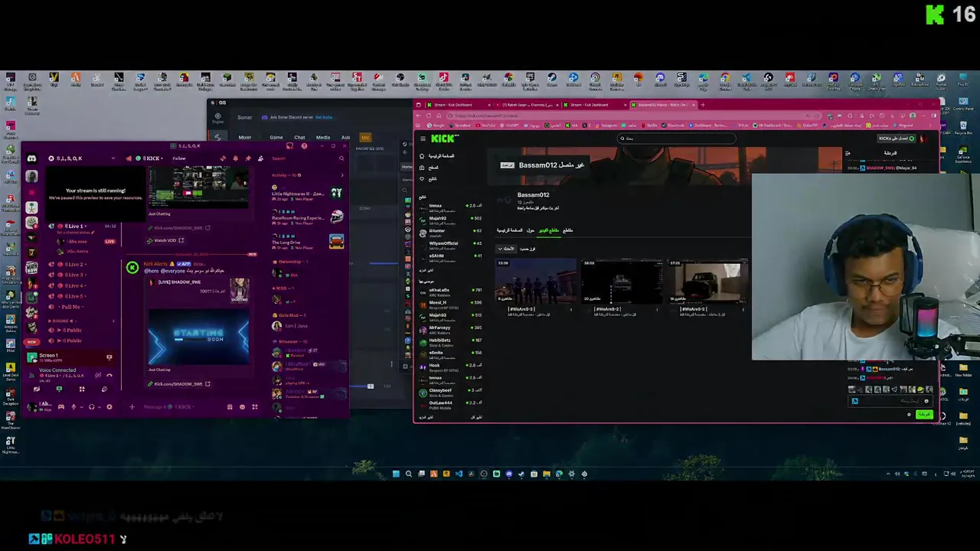The width and height of the screenshot is (980, 551).
Task: Open Discord user settings gear
Action: pos(109,407)
